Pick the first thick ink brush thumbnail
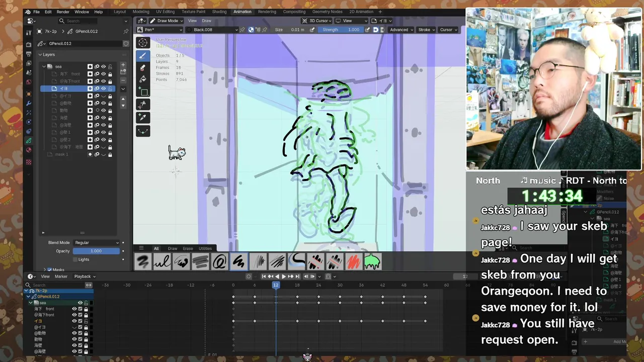 pos(143,261)
